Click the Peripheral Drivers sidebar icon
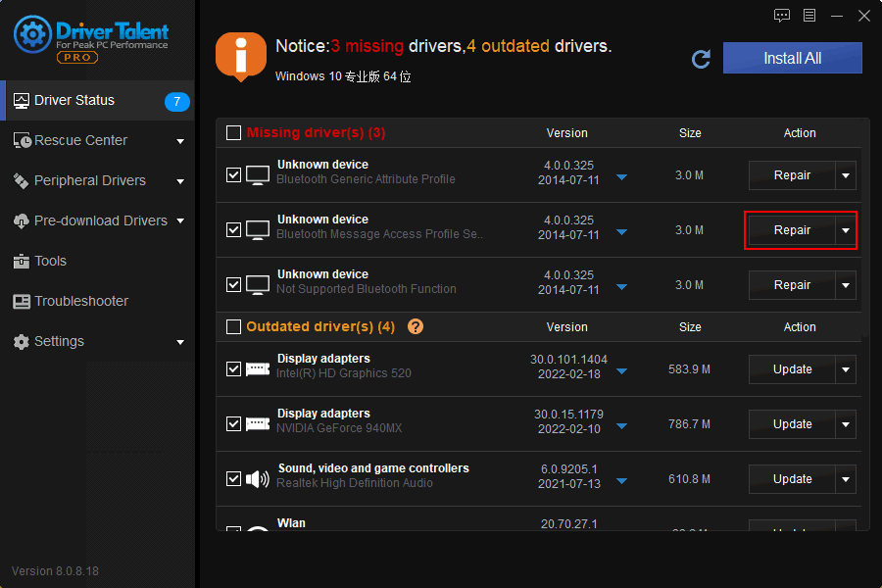This screenshot has width=882, height=588. pyautogui.click(x=21, y=180)
